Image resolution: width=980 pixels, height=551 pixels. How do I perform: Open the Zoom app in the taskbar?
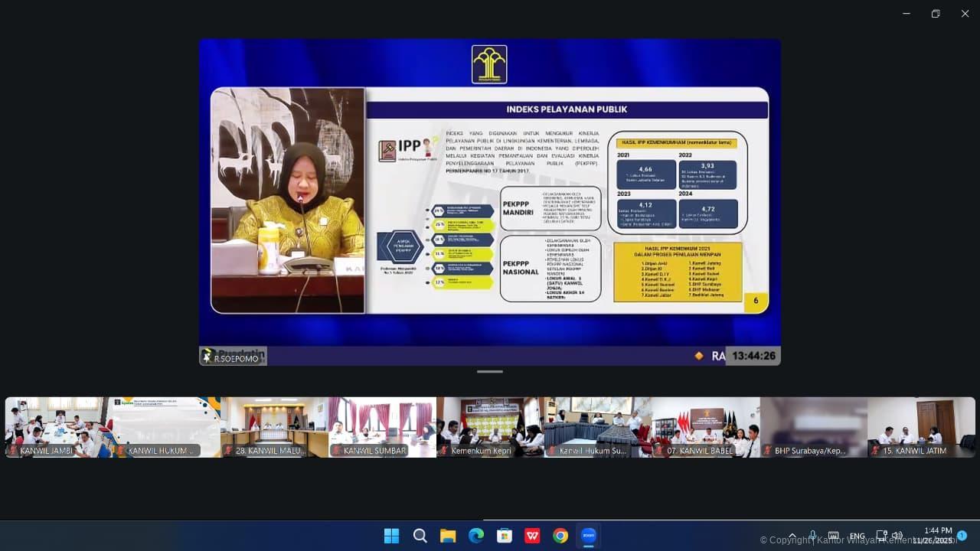pos(588,536)
